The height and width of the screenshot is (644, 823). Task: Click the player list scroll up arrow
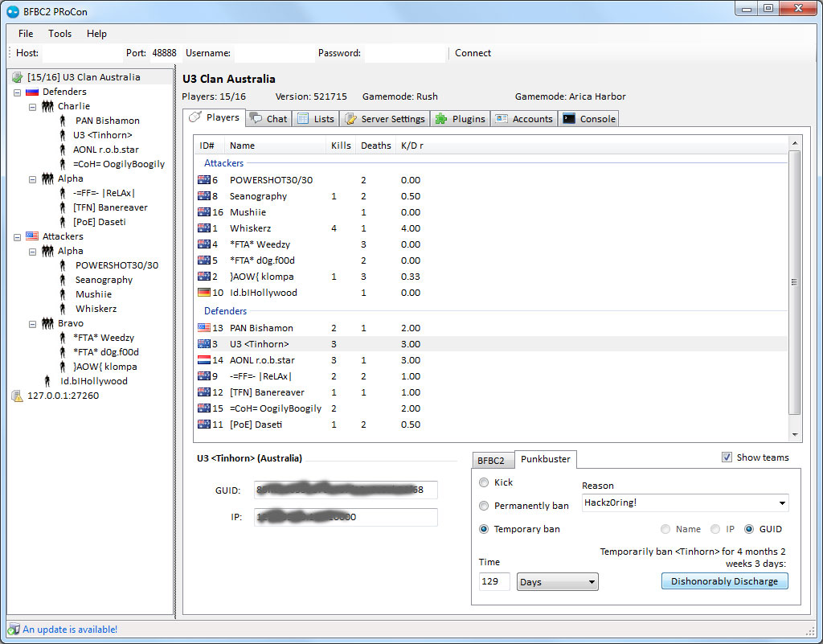click(x=795, y=143)
